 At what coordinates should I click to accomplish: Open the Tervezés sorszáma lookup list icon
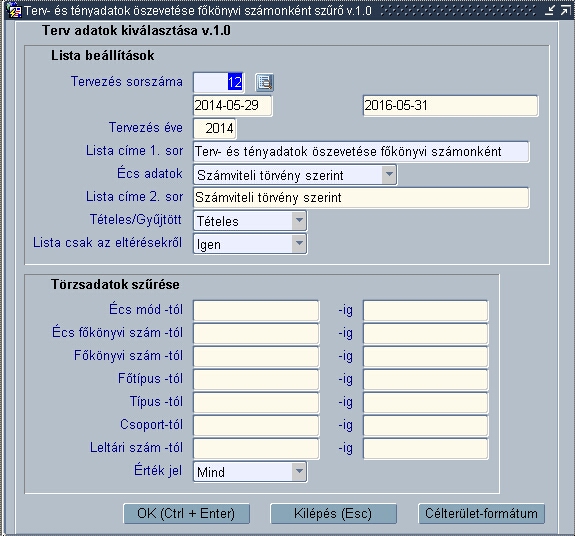coord(264,82)
